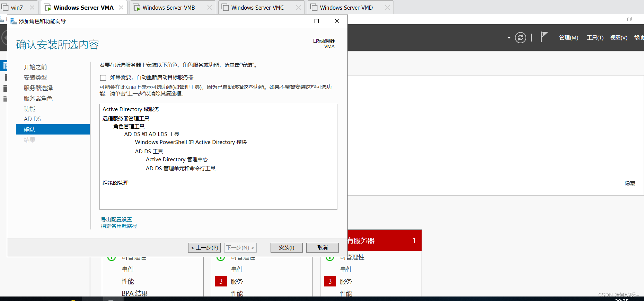Switch to the Windows Server VMC tab

(262, 7)
